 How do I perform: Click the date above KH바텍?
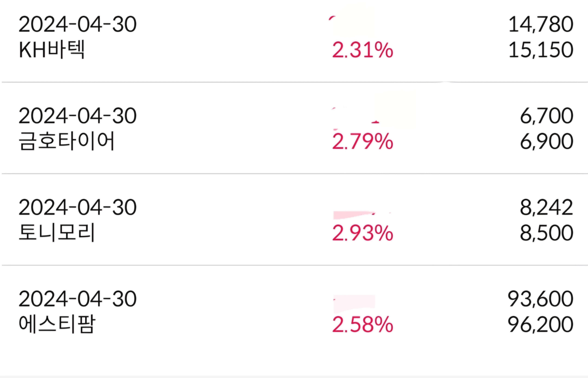coord(78,24)
